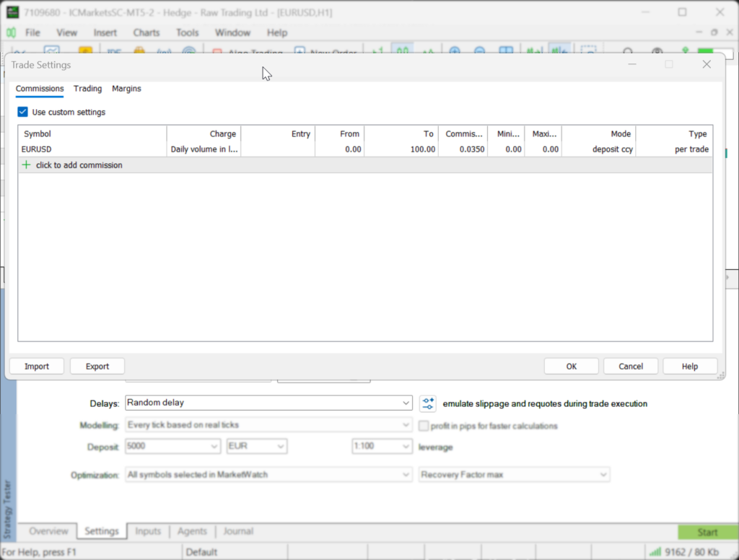Screen dimensions: 739x560
Task: Click the emulate slippage settings icon
Action: (x=428, y=403)
